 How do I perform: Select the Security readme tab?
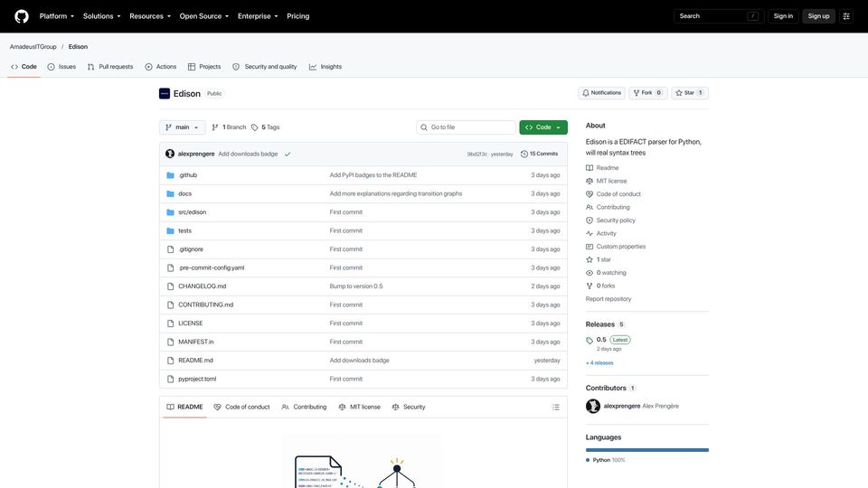(x=409, y=407)
